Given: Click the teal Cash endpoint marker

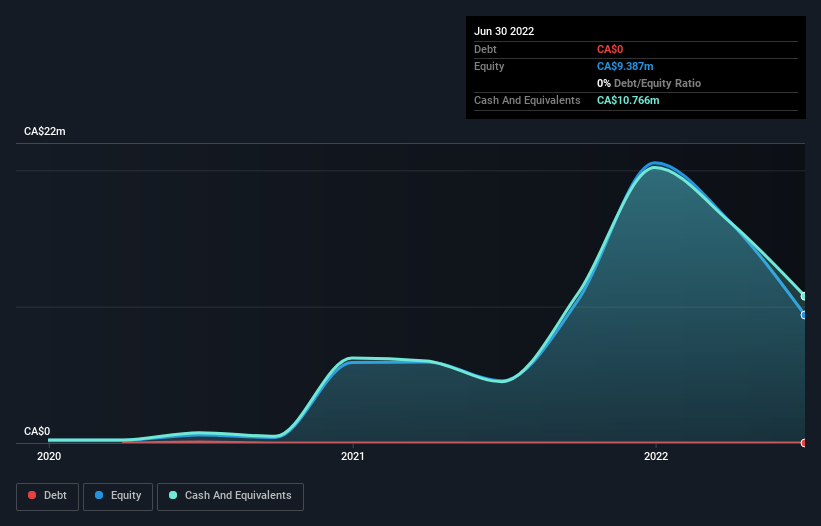Looking at the screenshot, I should pyautogui.click(x=804, y=296).
